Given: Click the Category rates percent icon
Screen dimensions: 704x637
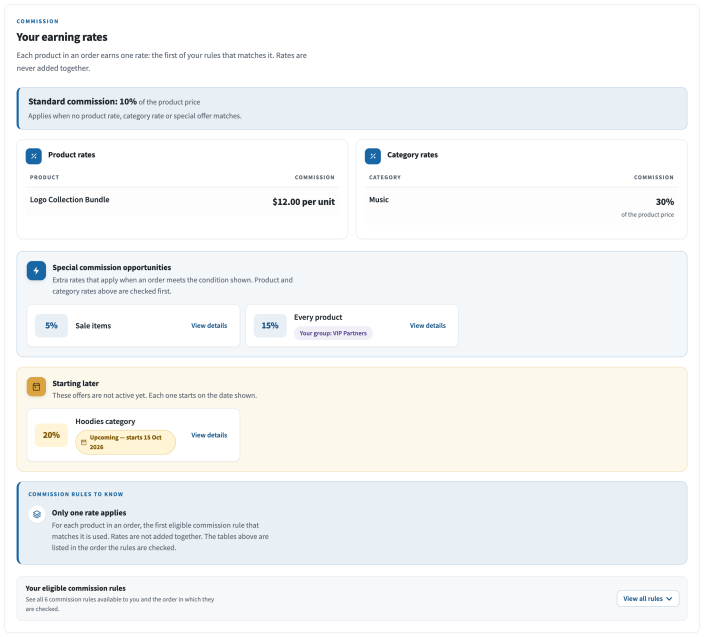Looking at the screenshot, I should [373, 156].
